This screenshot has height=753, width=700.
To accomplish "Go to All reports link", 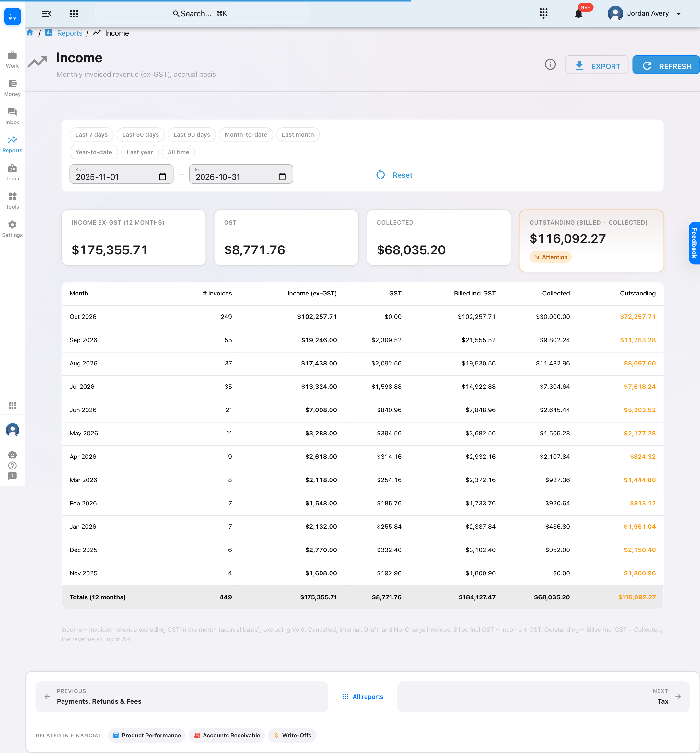I will coord(363,697).
